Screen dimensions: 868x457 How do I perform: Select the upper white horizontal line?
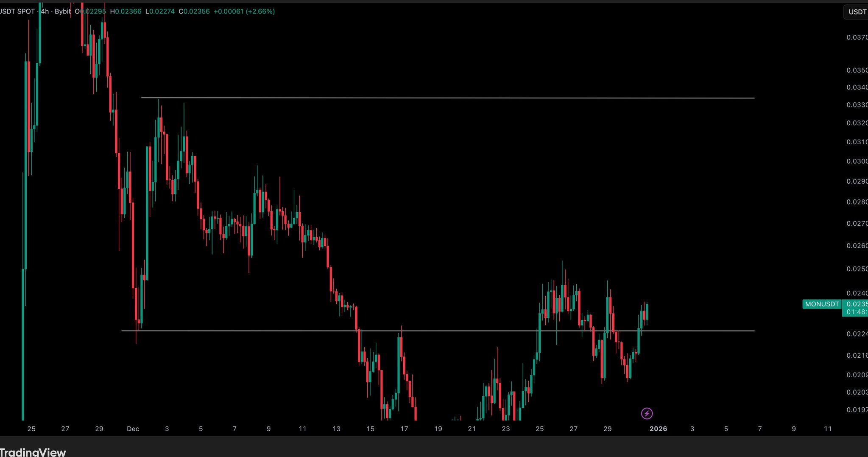[424, 98]
